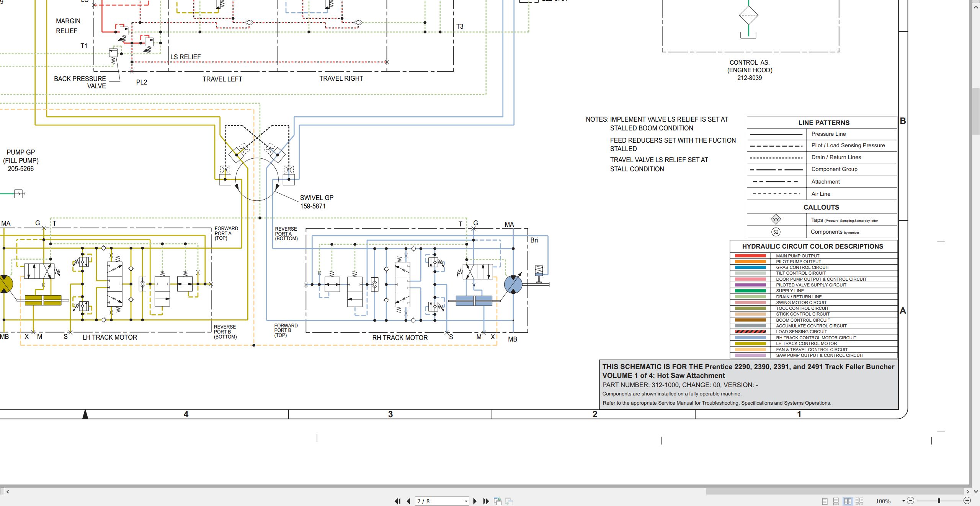Click the BACK PRESSURE VALVE label
The height and width of the screenshot is (506, 980).
(80, 82)
